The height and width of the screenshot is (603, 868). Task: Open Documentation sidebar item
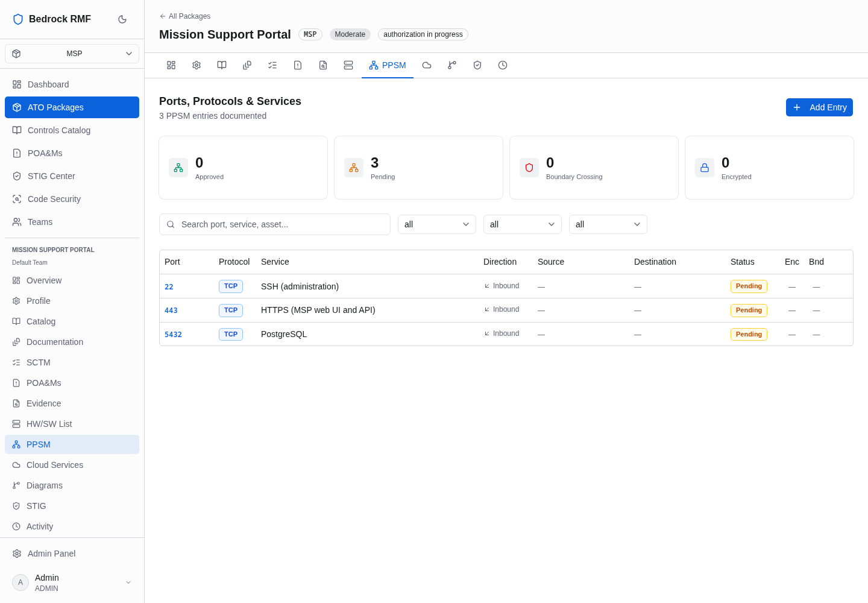click(72, 342)
